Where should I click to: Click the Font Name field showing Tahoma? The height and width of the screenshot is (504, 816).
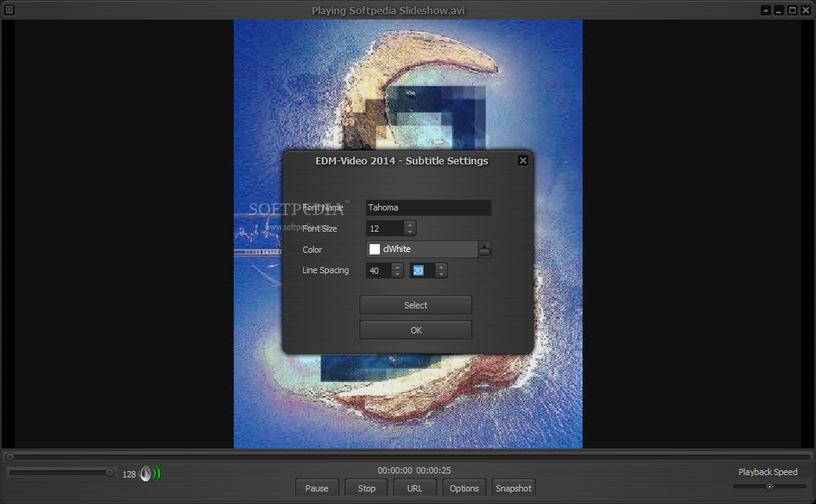tap(428, 207)
